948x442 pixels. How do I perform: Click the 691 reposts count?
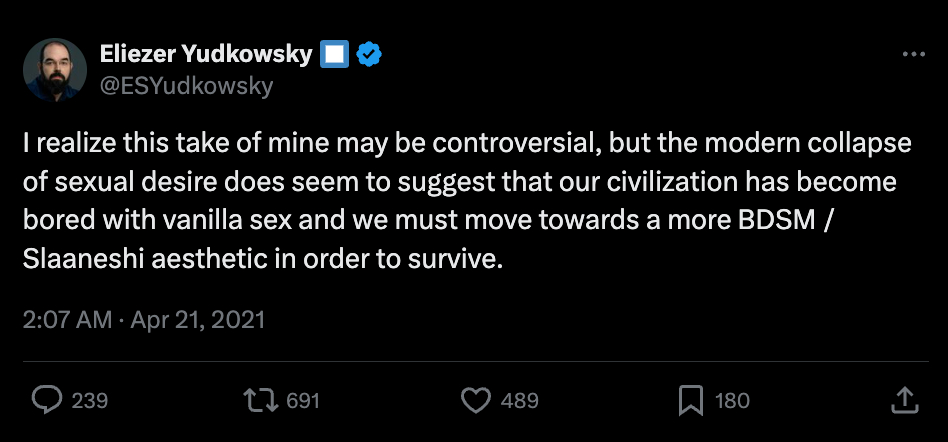302,401
